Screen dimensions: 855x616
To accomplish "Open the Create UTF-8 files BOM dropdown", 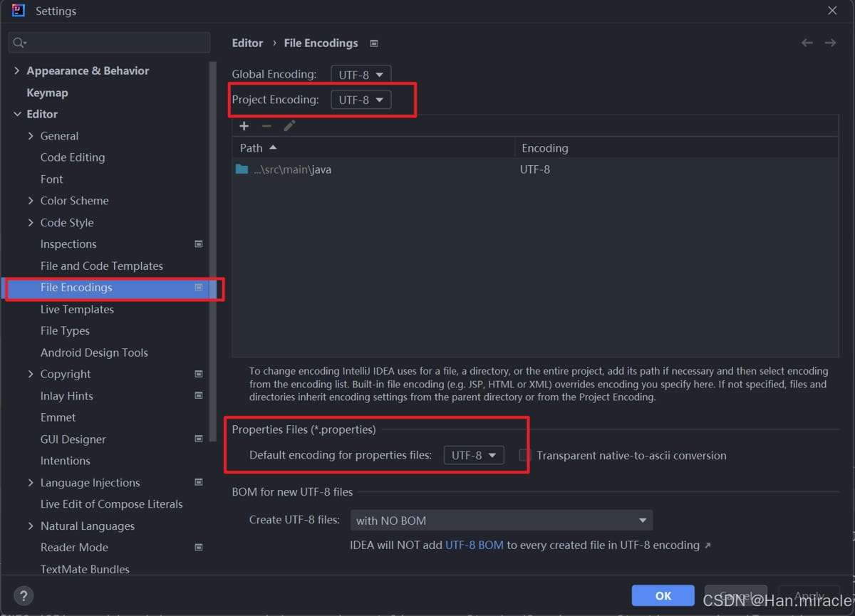I will [x=501, y=521].
